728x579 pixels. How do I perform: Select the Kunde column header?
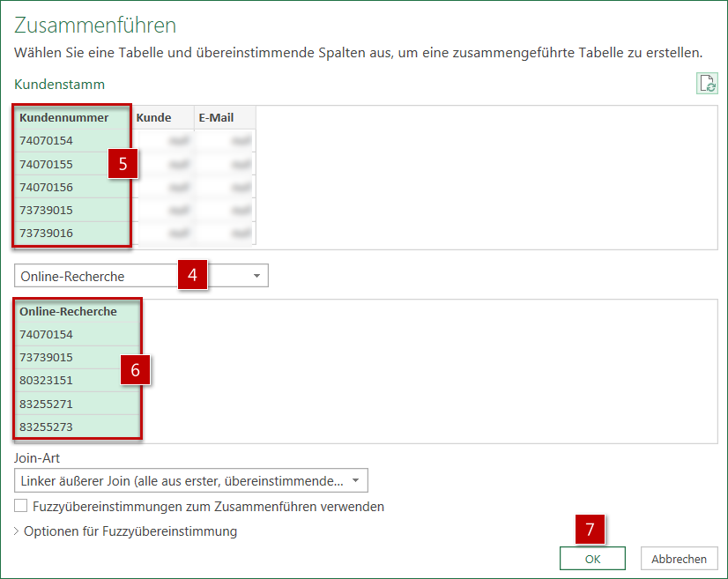tap(162, 117)
